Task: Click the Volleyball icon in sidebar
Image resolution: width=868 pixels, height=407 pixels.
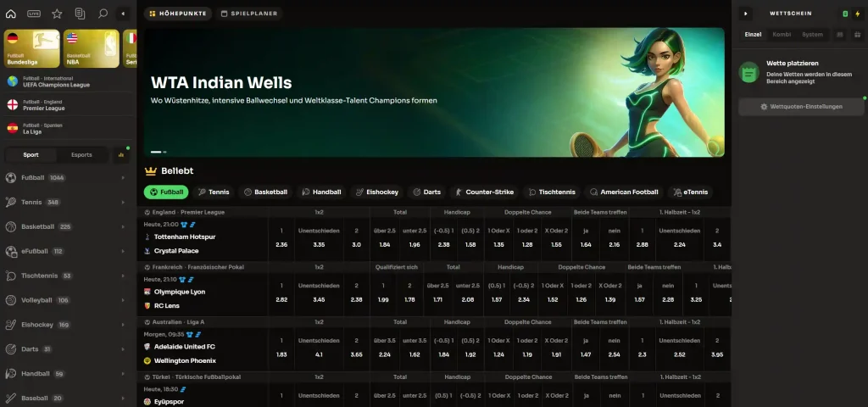Action: [10, 300]
